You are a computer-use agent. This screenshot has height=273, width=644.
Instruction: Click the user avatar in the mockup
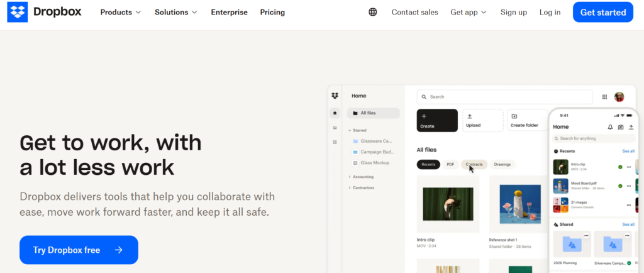[x=619, y=97]
